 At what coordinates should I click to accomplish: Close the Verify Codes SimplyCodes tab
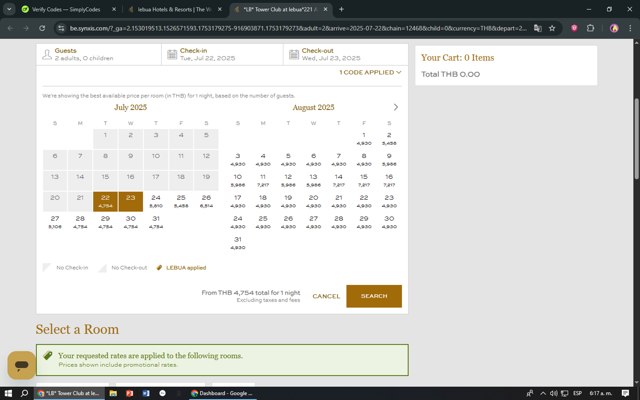coord(114,9)
